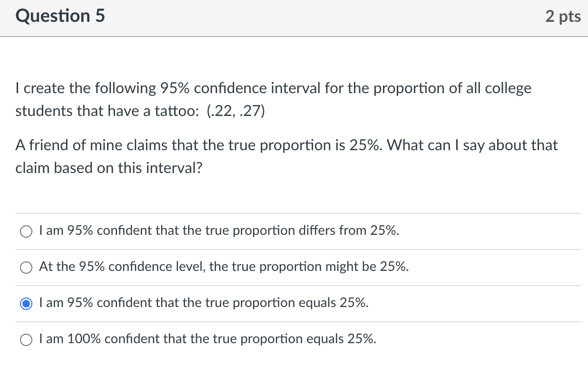Click the gray question header bar
The width and height of the screenshot is (588, 375).
294,18
